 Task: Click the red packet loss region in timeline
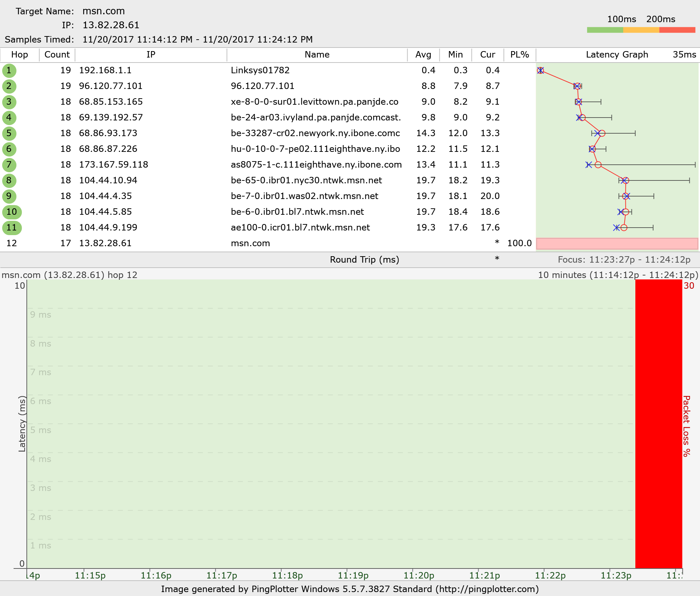pos(659,423)
